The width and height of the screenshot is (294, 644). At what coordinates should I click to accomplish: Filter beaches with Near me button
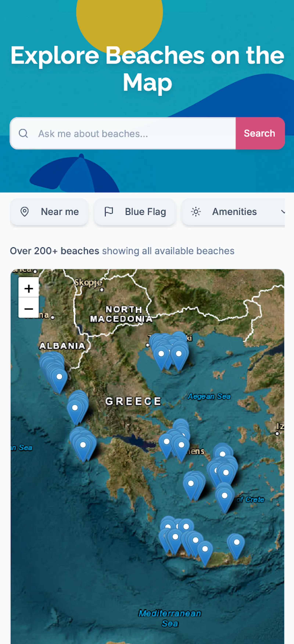(49, 212)
